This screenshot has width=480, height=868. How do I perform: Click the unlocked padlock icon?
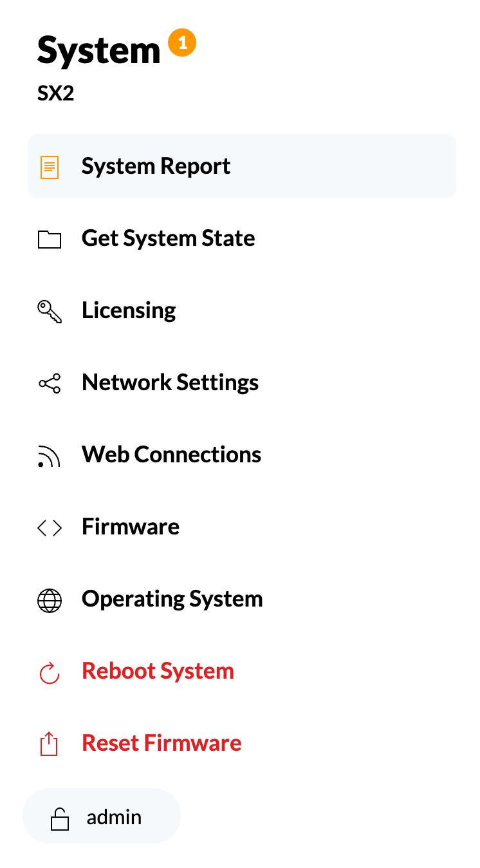point(60,818)
